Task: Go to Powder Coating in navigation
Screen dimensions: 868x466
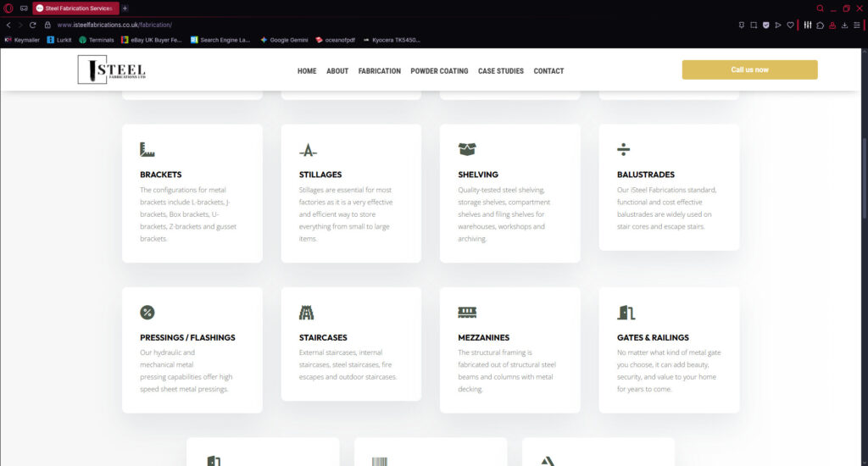Action: (439, 71)
